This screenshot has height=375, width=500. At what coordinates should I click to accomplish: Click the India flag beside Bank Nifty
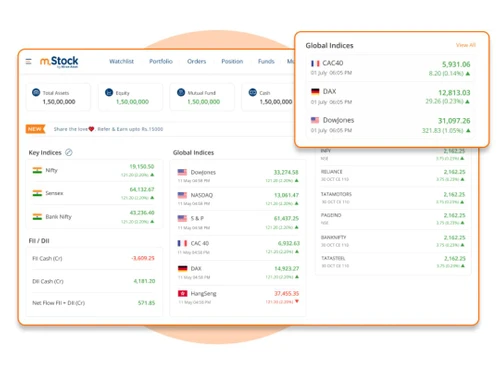tap(37, 217)
